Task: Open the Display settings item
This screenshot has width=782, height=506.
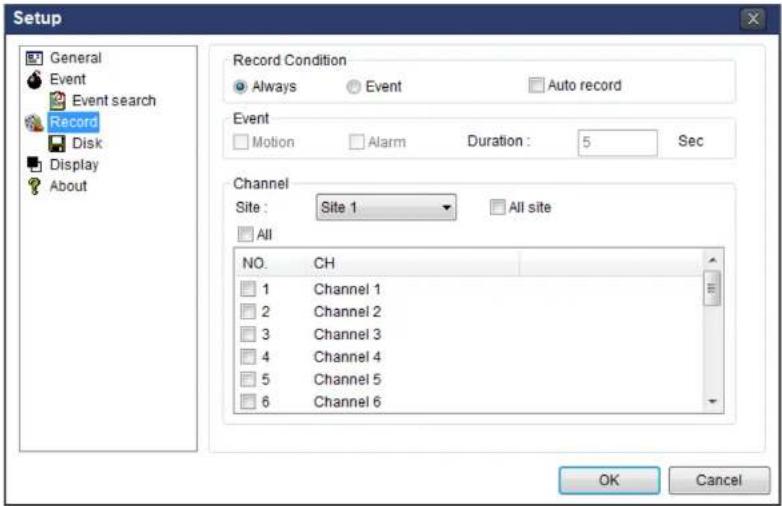Action: point(74,165)
